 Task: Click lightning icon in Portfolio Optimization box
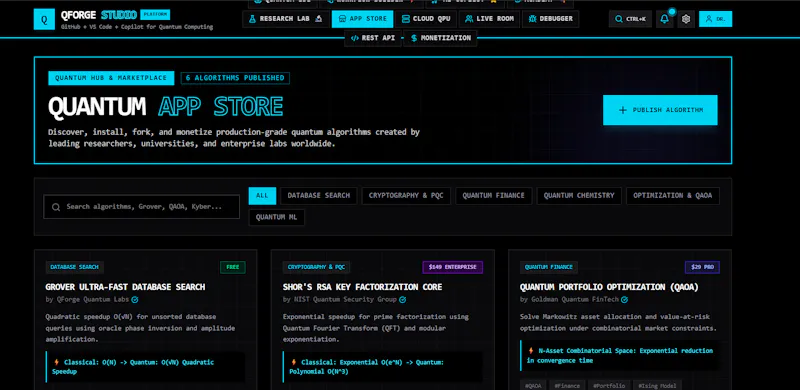click(x=531, y=351)
